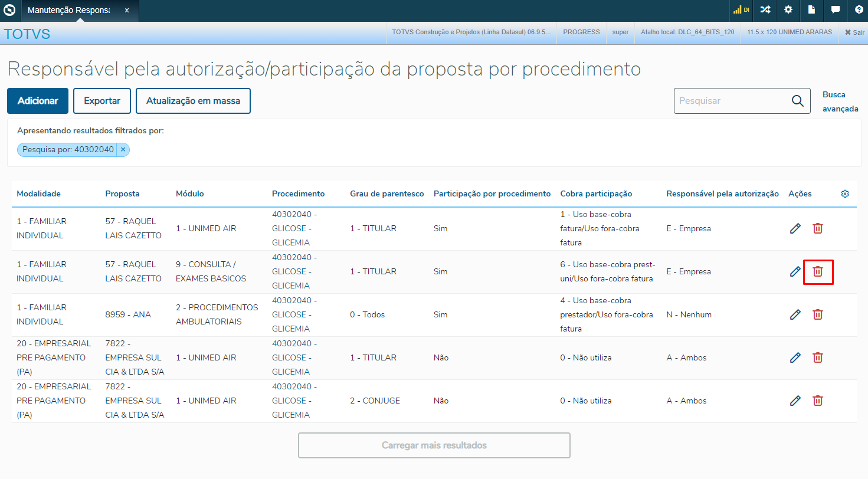Open the help question mark icon
Screen dimensions: 868x479
coord(859,10)
